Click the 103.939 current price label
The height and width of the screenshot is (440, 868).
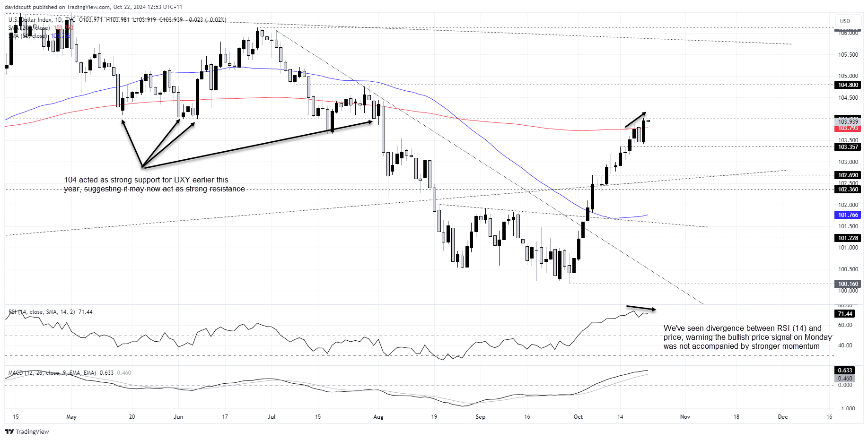click(x=848, y=121)
